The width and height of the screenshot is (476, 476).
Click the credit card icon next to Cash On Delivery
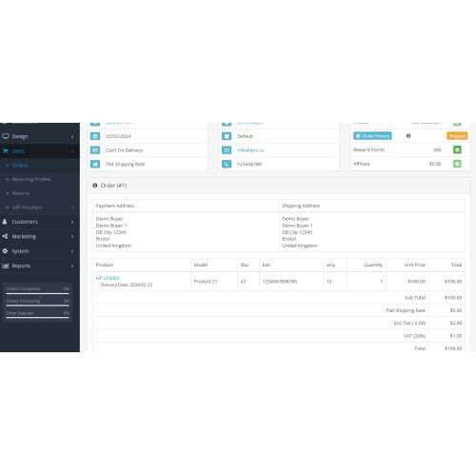(95, 150)
